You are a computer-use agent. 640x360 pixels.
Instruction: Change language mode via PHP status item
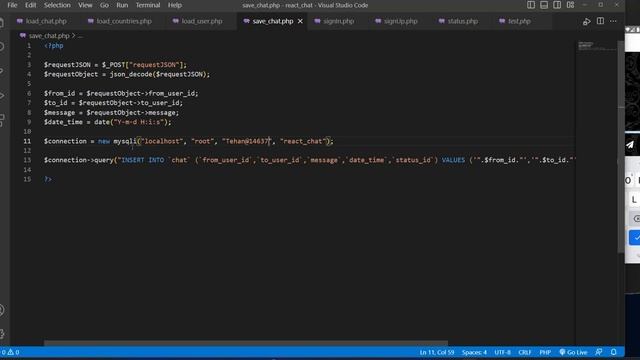coord(545,352)
